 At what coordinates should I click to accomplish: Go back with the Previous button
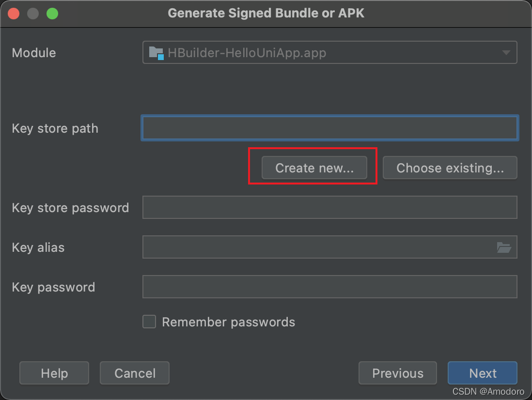(x=398, y=373)
